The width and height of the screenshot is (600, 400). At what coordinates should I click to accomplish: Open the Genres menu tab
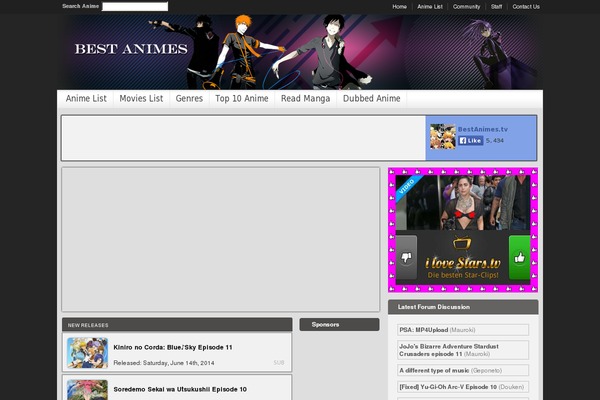[x=189, y=98]
